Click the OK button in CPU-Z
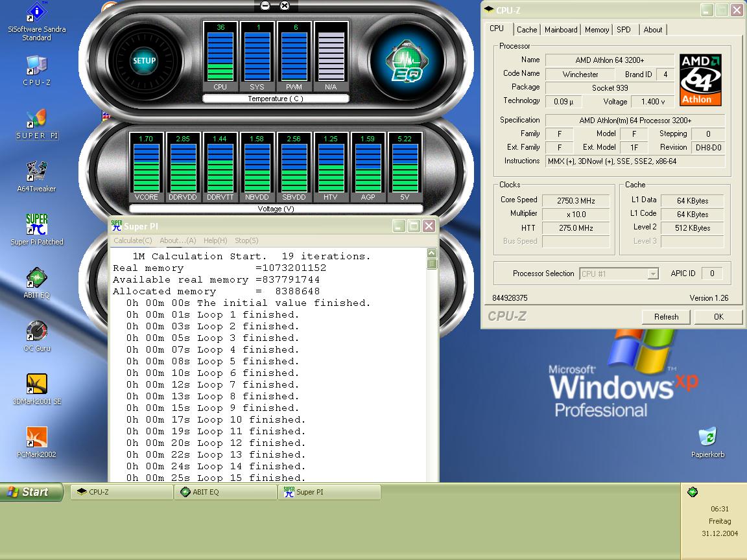Image resolution: width=747 pixels, height=560 pixels. click(x=718, y=317)
